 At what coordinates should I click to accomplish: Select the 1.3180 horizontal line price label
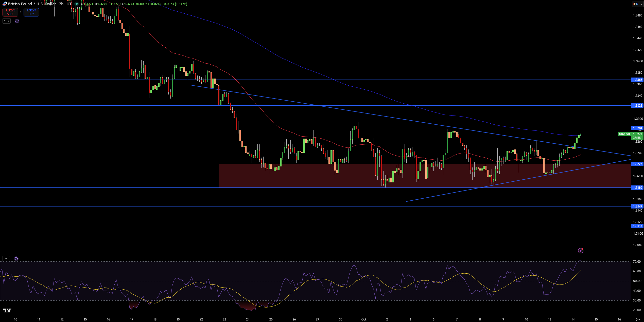637,188
